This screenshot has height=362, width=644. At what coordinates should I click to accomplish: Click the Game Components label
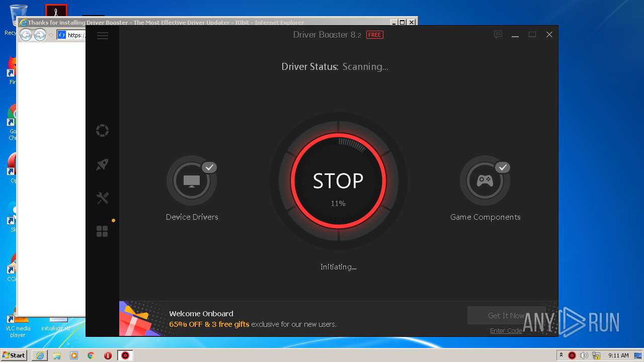pos(486,217)
